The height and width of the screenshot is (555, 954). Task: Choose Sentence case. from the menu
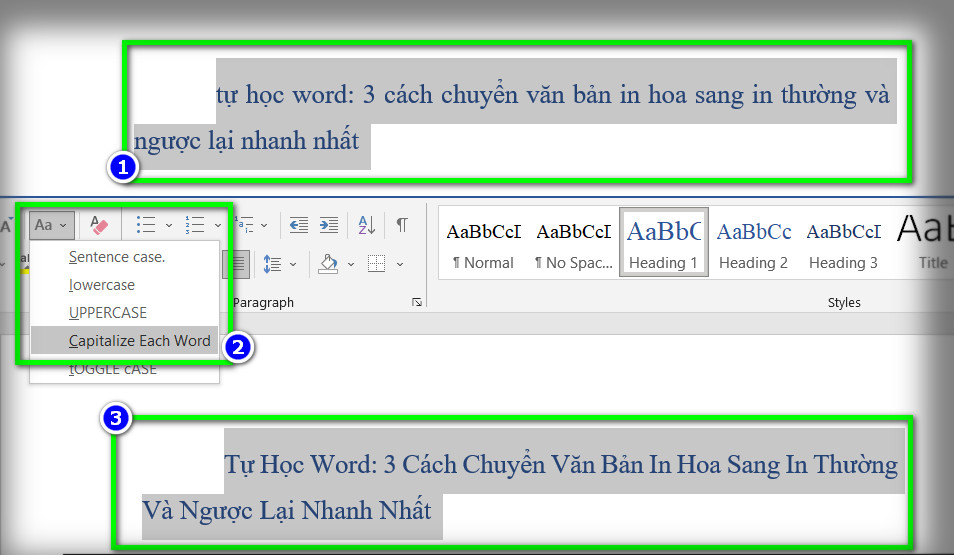(124, 257)
